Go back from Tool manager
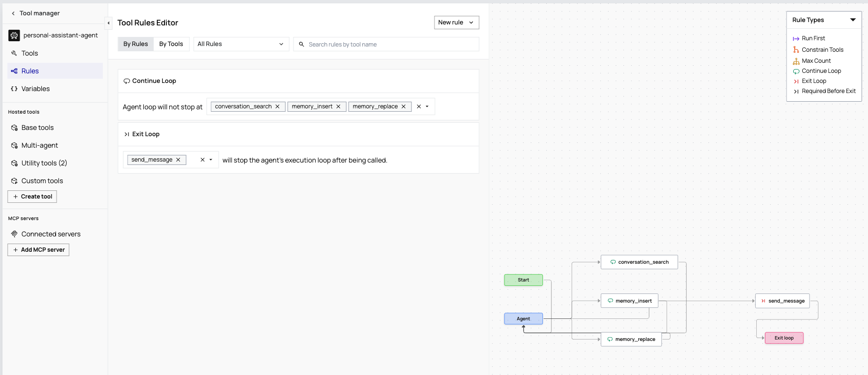 click(13, 13)
